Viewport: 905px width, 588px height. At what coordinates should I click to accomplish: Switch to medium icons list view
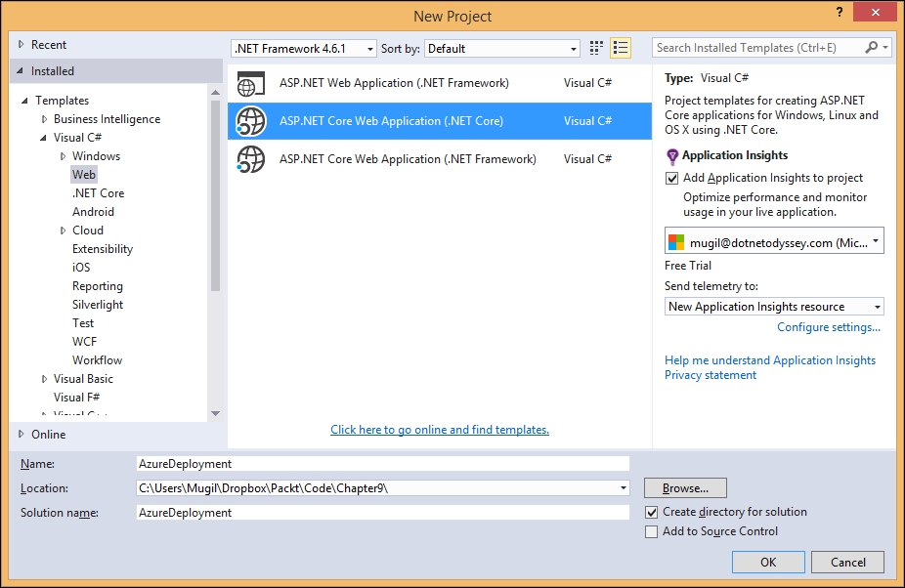pos(621,48)
